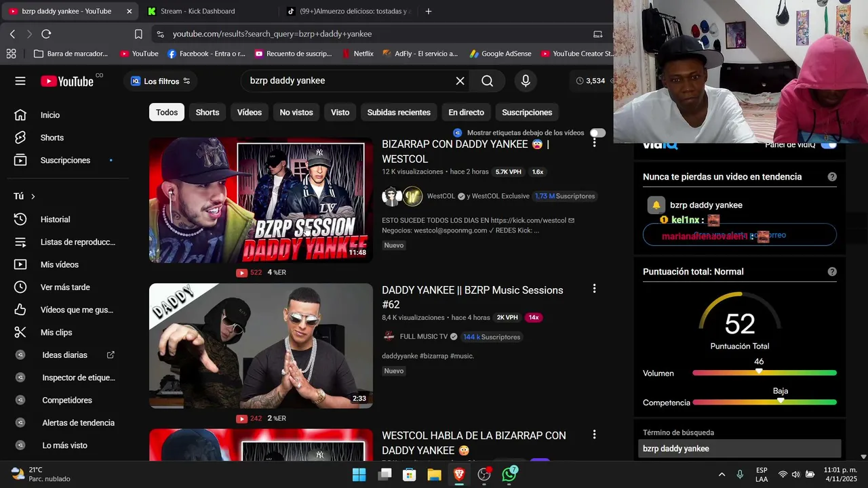Select the Todos filter chip
The image size is (868, 488).
click(x=167, y=113)
